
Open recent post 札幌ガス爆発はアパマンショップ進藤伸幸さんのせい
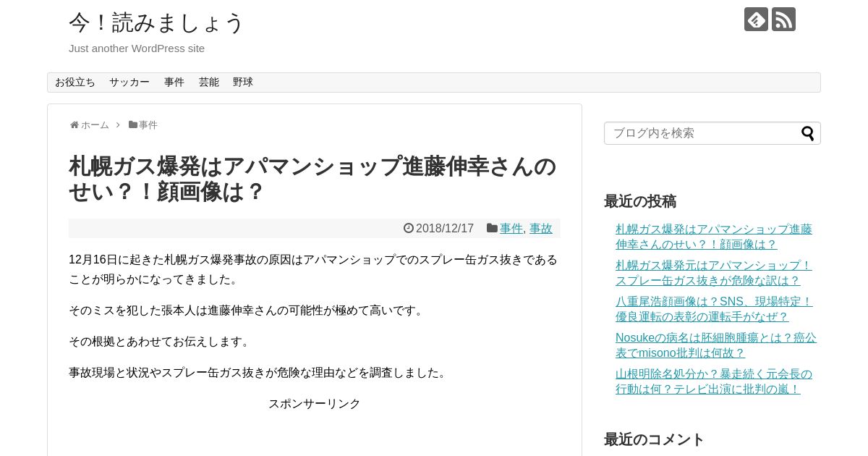(x=714, y=237)
